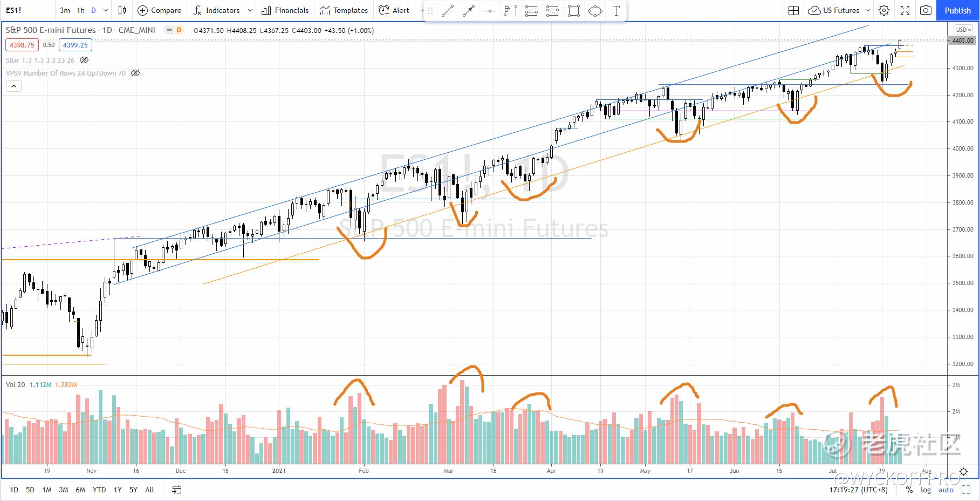Select the Text annotation tool
The width and height of the screenshot is (980, 501).
click(x=616, y=11)
